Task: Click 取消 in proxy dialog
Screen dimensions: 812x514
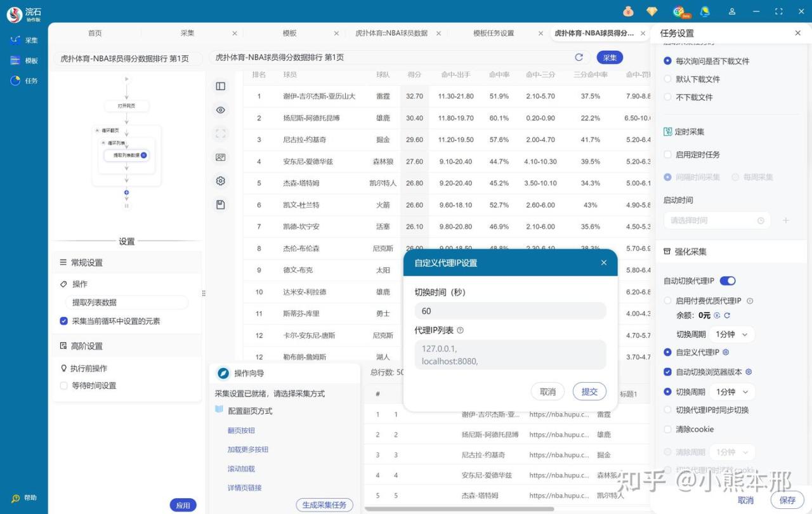Action: coord(547,392)
